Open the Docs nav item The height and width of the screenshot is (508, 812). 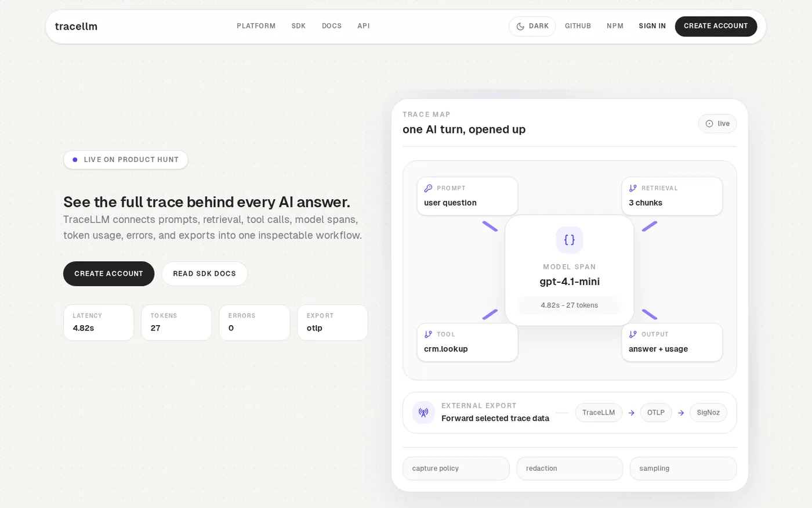[331, 26]
